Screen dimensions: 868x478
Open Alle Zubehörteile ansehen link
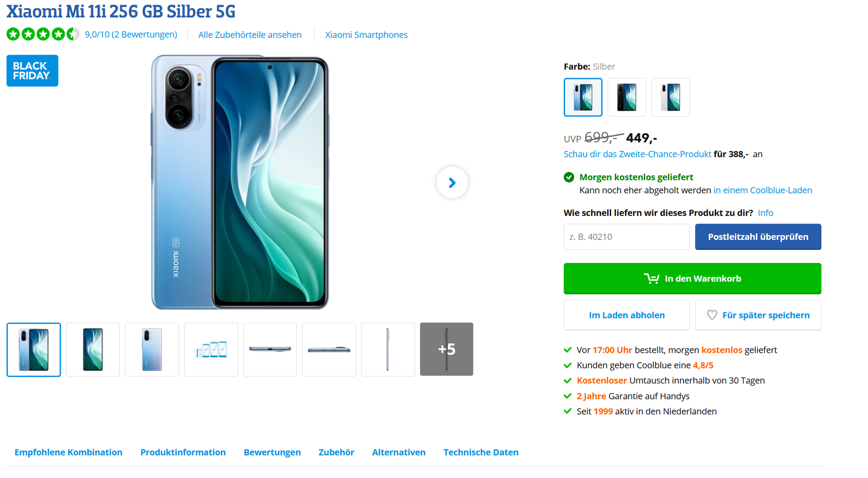pos(250,35)
